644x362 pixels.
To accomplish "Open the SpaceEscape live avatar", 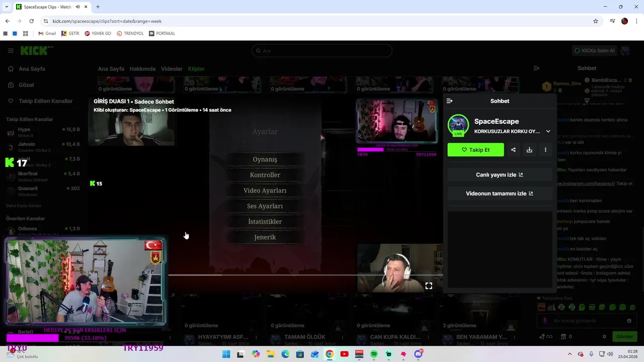I will click(x=458, y=126).
